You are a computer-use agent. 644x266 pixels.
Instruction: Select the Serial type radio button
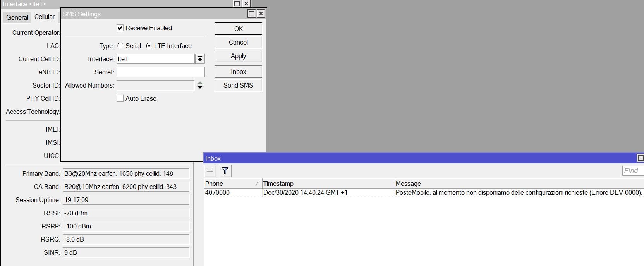pyautogui.click(x=120, y=46)
